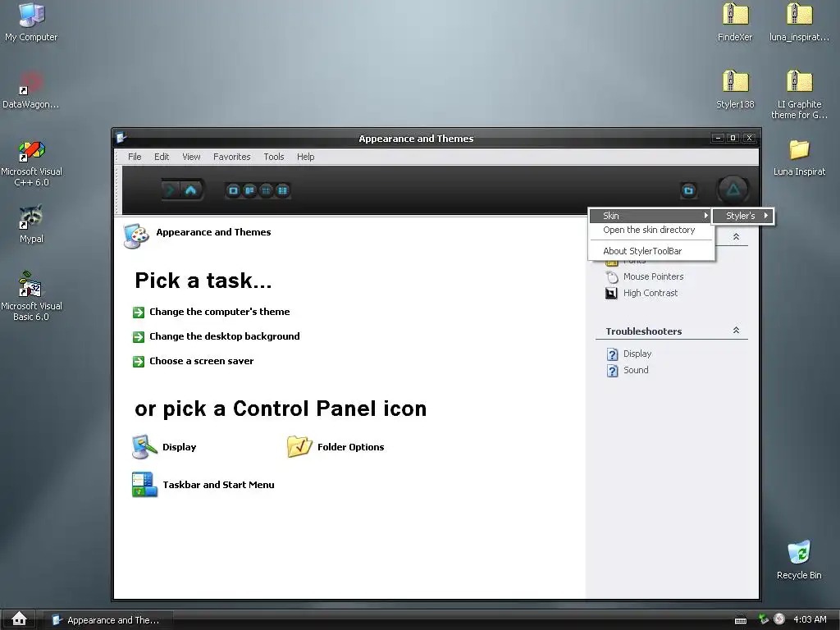840x630 pixels.
Task: Click the round gray tray icon beside the clock
Action: click(x=779, y=619)
